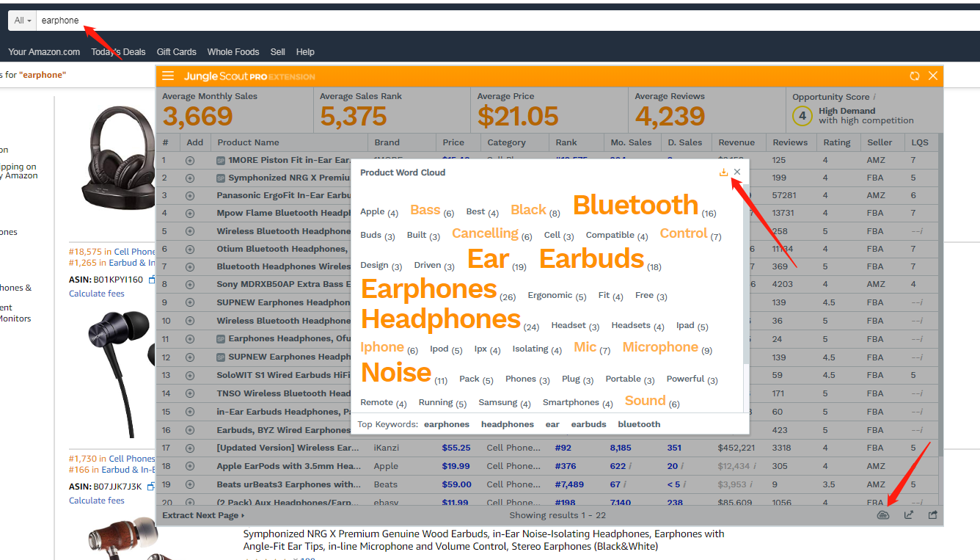Click the headphones top keyword
This screenshot has width=980, height=560.
tap(508, 424)
